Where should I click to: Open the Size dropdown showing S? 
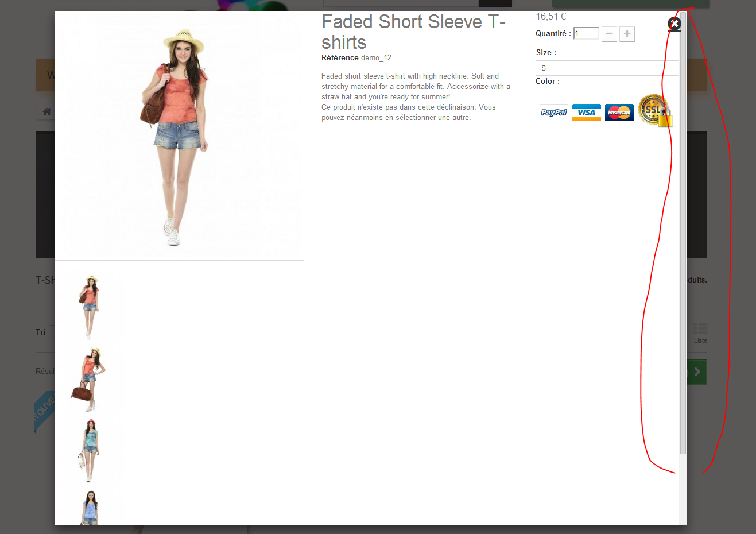tap(607, 68)
